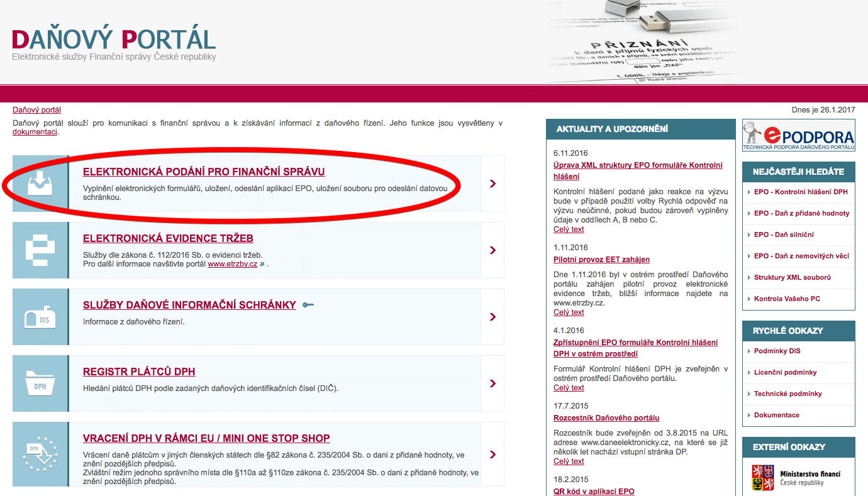Image resolution: width=868 pixels, height=496 pixels.
Task: Open Technické podmínky quick link
Action: click(787, 394)
